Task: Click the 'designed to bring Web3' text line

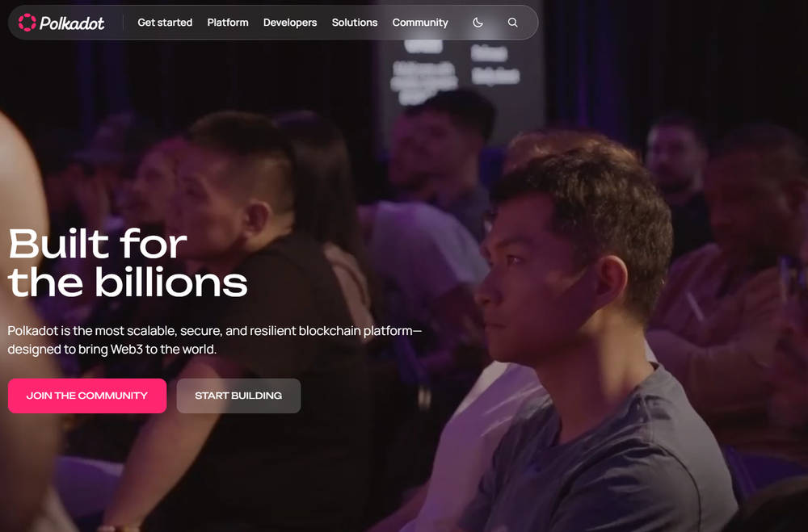Action: 112,350
